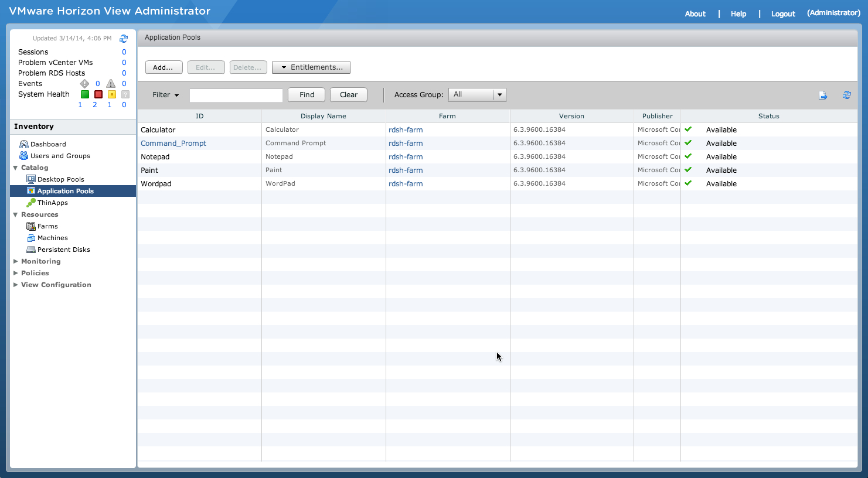Click the yellow System Health status icon
This screenshot has width=868, height=478.
pyautogui.click(x=111, y=94)
